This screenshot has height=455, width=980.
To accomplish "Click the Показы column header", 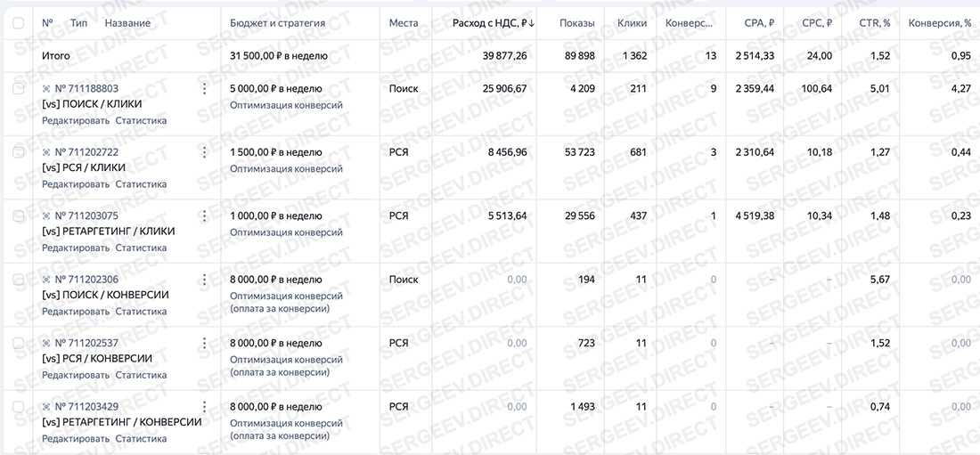I will [577, 23].
